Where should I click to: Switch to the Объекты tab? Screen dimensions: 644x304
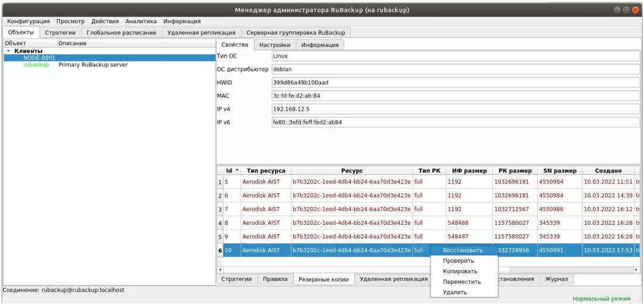[x=21, y=33]
